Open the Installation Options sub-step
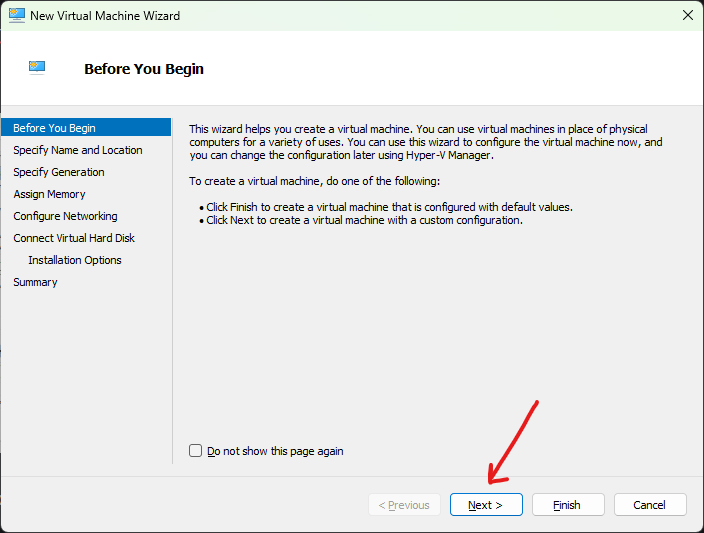 (75, 260)
